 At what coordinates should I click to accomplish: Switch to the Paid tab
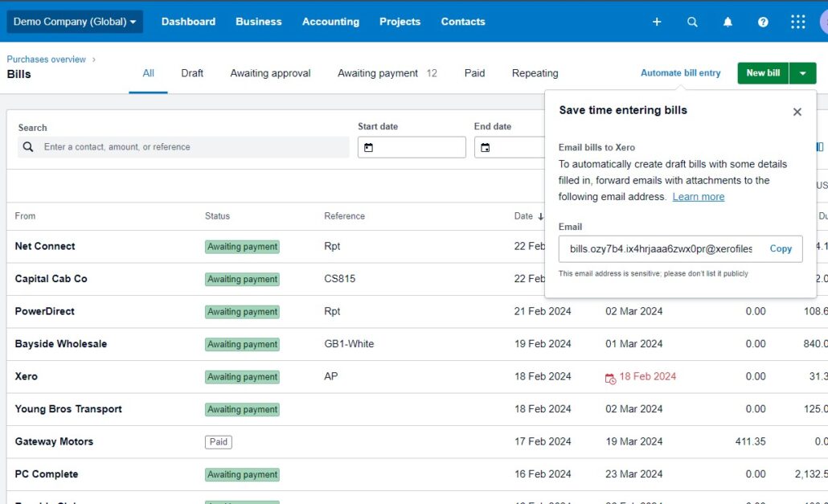(x=473, y=72)
